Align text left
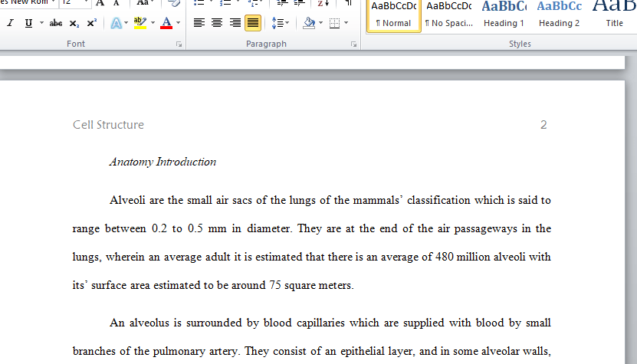This screenshot has width=637, height=364. click(x=199, y=23)
